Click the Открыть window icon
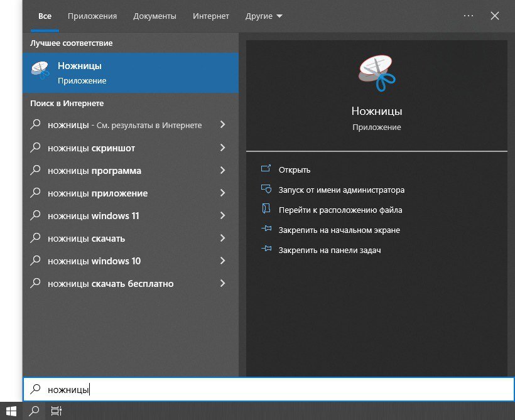The height and width of the screenshot is (420, 515). point(266,170)
